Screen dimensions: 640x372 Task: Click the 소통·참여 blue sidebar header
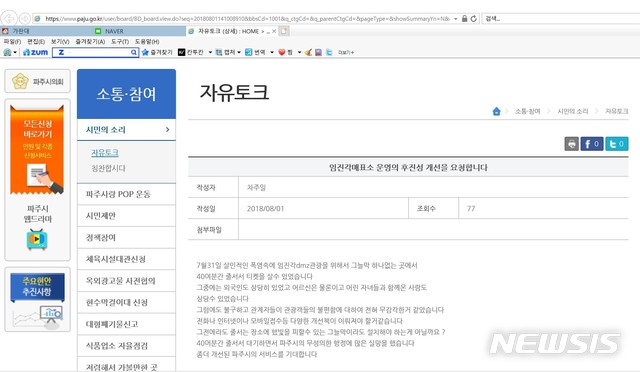point(126,94)
